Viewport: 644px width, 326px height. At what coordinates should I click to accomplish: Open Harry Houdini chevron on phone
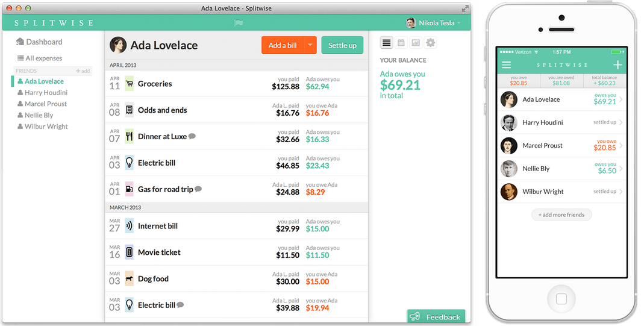tap(621, 122)
